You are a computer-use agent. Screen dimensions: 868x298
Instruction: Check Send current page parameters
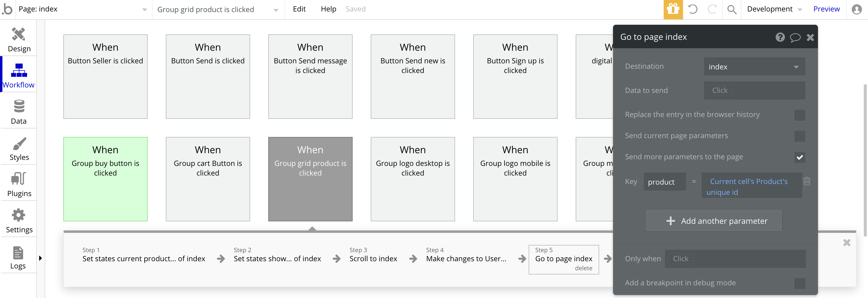coord(799,136)
